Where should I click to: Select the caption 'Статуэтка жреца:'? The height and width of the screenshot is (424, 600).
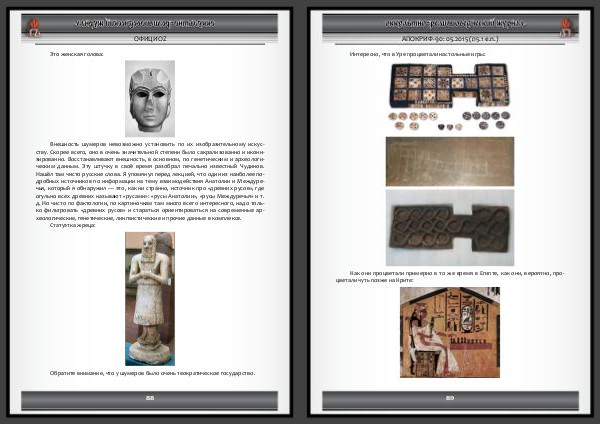pyautogui.click(x=73, y=225)
